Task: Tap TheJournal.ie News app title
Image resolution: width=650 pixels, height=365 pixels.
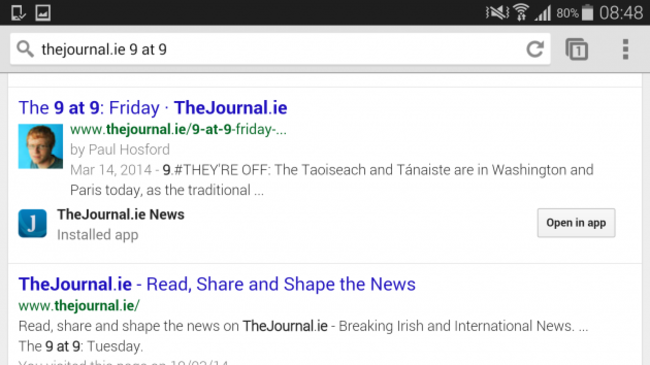Action: (x=121, y=214)
